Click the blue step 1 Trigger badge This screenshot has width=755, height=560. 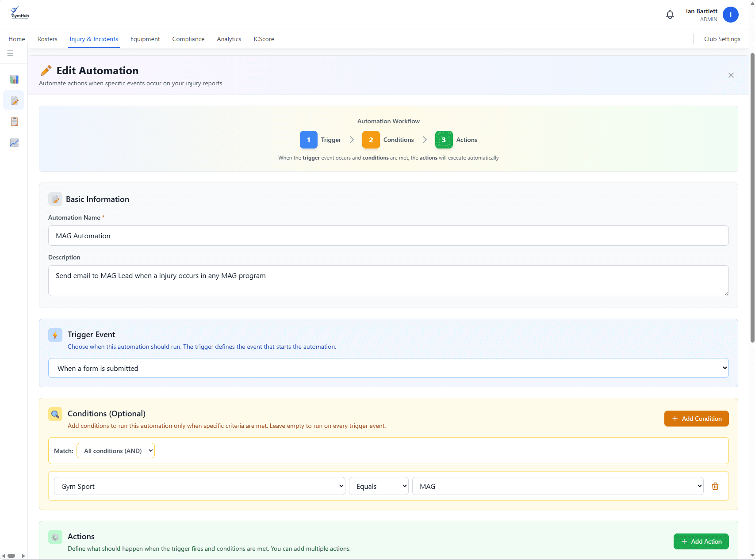[309, 140]
